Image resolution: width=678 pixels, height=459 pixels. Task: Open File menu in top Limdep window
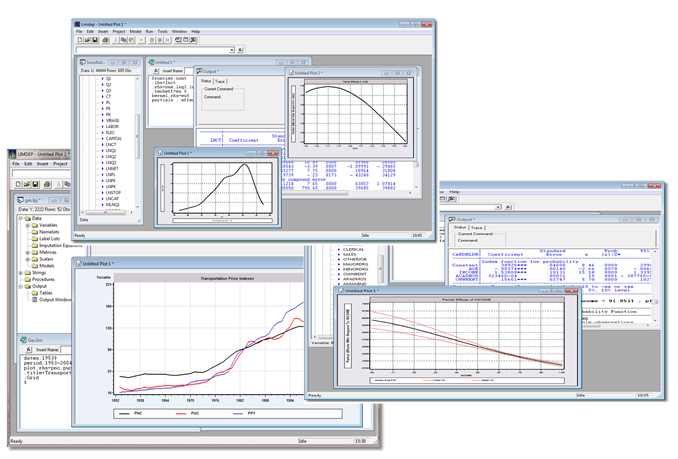click(x=79, y=32)
